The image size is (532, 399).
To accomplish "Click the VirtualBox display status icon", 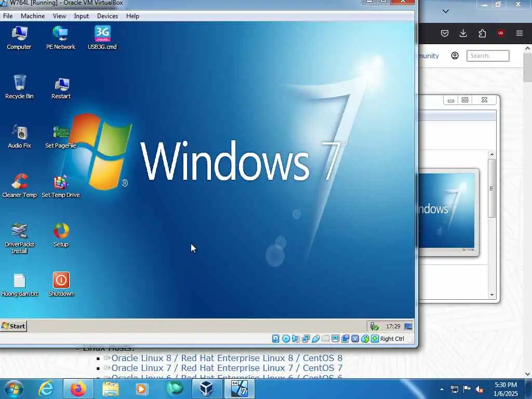I will click(x=335, y=339).
